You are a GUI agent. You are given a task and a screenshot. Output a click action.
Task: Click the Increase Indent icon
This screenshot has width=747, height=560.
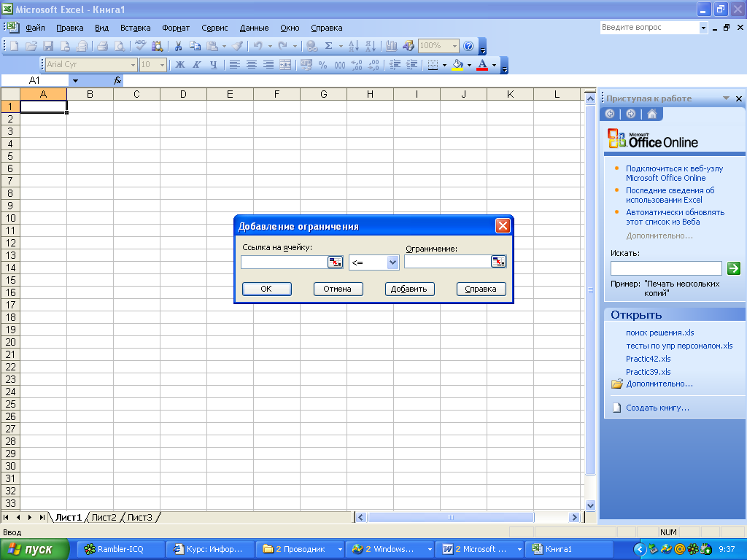[411, 64]
